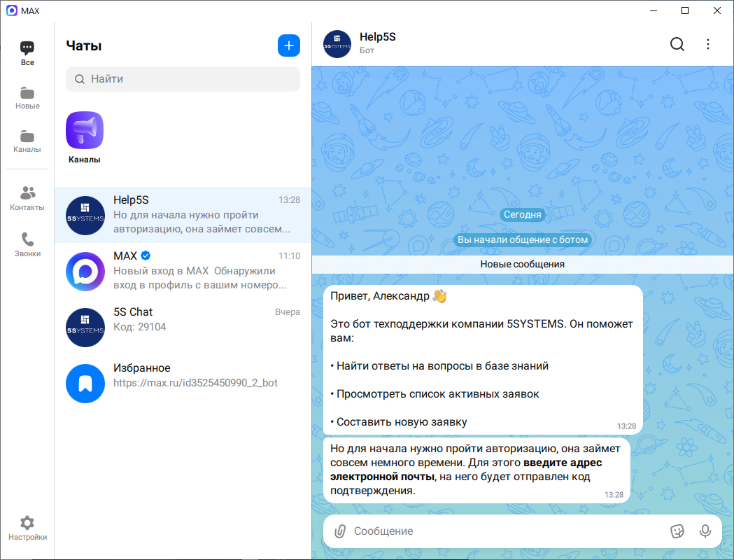This screenshot has height=560, width=734.
Task: Open Настройки gear at bottom left
Action: click(27, 528)
